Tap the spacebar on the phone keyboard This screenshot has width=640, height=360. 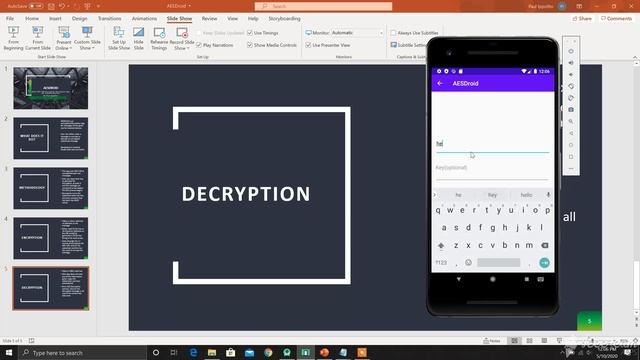[498, 262]
